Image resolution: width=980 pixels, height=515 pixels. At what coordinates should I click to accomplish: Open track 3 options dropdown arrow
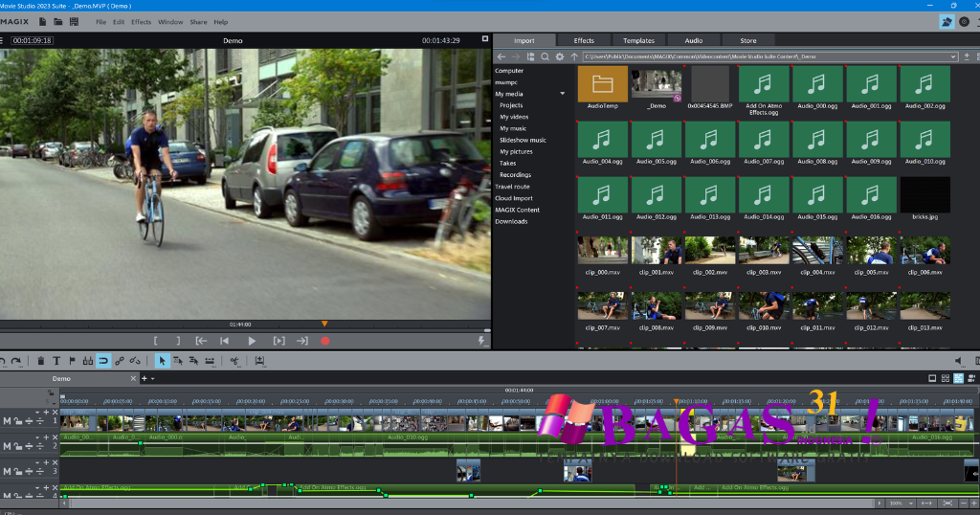coord(37,462)
